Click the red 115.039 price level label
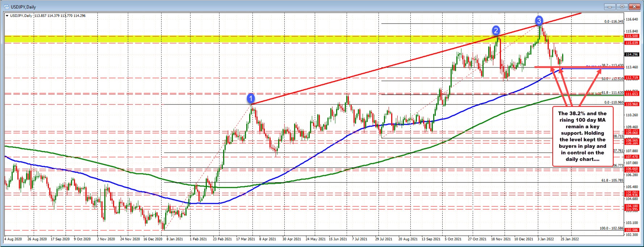Image resolution: width=644 pixels, height=247 pixels. pyautogui.click(x=632, y=43)
